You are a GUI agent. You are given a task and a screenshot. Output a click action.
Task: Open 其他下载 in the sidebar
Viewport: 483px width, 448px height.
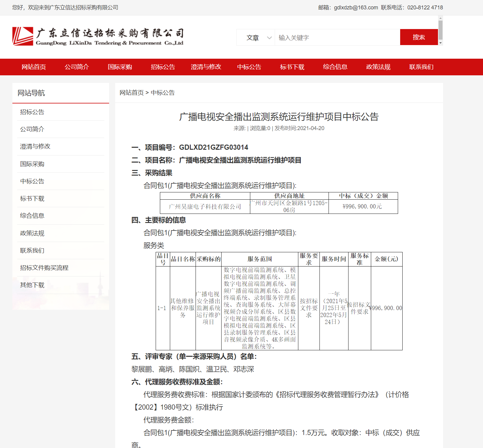[61, 285]
